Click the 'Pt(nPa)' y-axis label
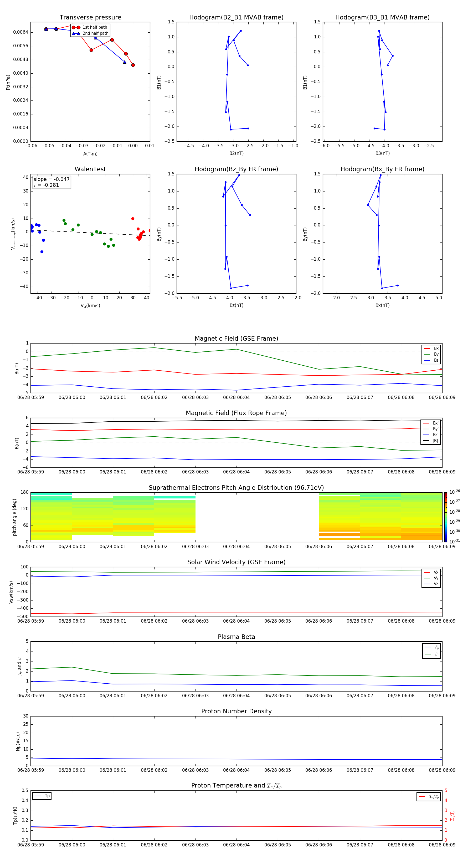473x868 pixels. [x=8, y=82]
